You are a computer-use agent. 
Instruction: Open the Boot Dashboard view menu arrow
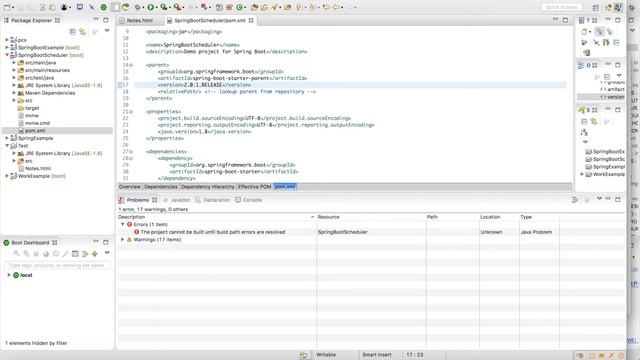click(107, 253)
